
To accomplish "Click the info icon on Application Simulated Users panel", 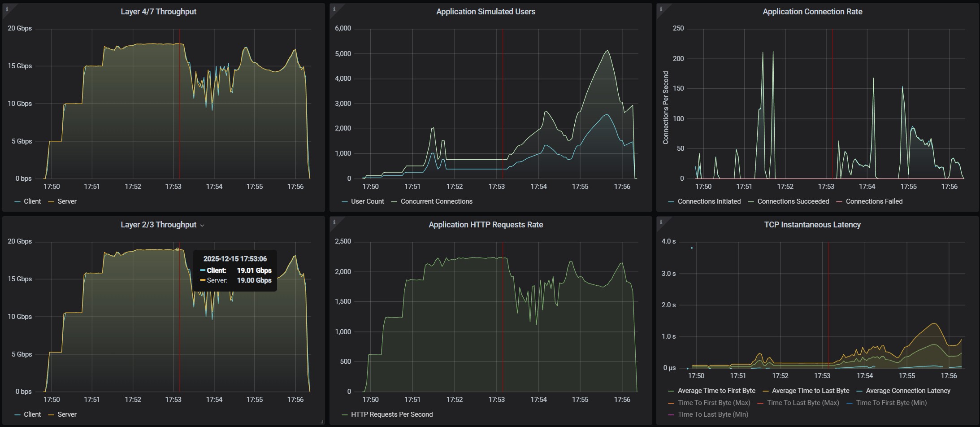I will coord(334,9).
